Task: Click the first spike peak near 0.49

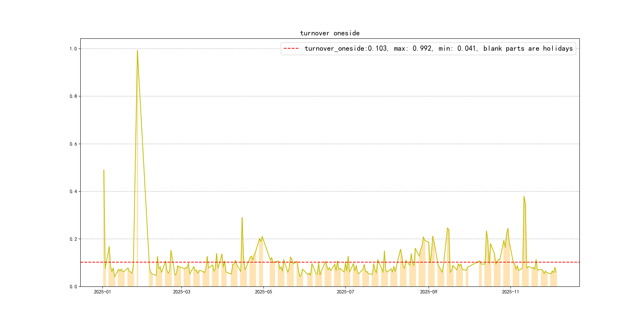Action: point(104,170)
